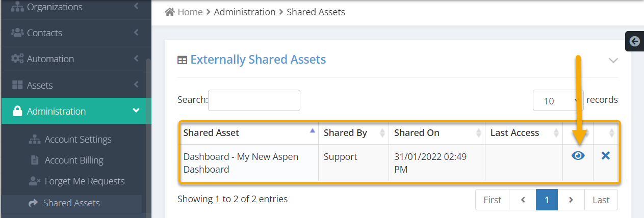Click the Administration lock icon

coord(17,111)
